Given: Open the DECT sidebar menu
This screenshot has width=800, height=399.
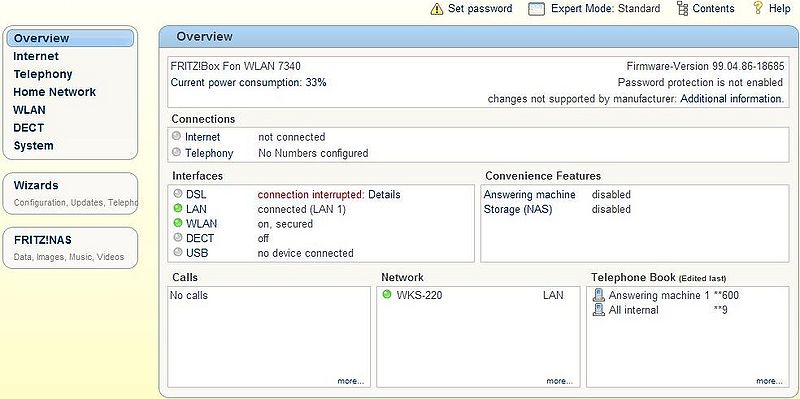Looking at the screenshot, I should (29, 128).
